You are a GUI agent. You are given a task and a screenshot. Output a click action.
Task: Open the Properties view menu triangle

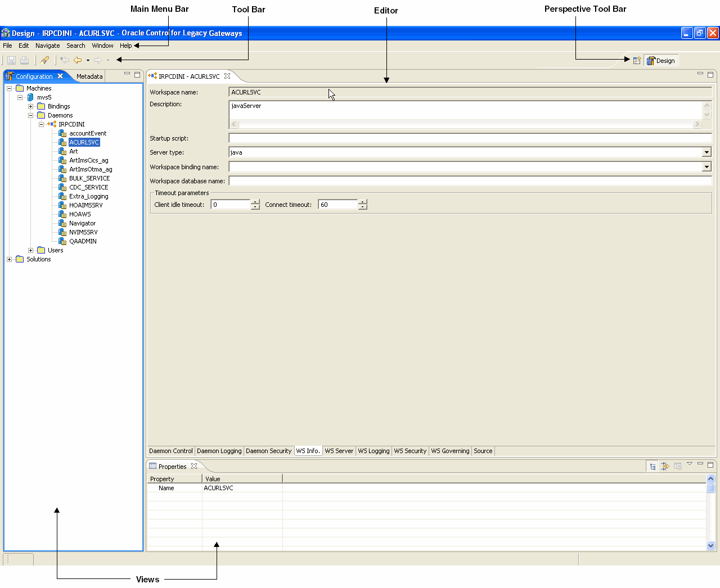pos(689,464)
